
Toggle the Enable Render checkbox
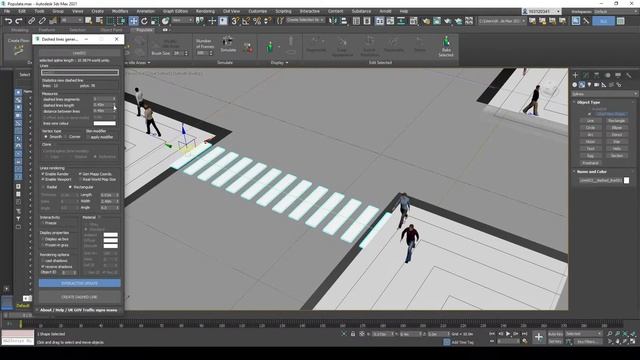pyautogui.click(x=43, y=174)
